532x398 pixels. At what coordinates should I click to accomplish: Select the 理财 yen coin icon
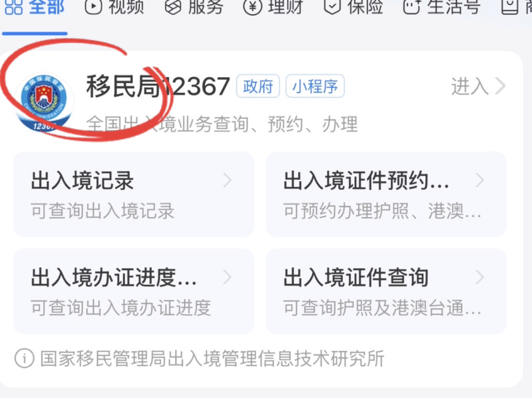click(x=252, y=7)
